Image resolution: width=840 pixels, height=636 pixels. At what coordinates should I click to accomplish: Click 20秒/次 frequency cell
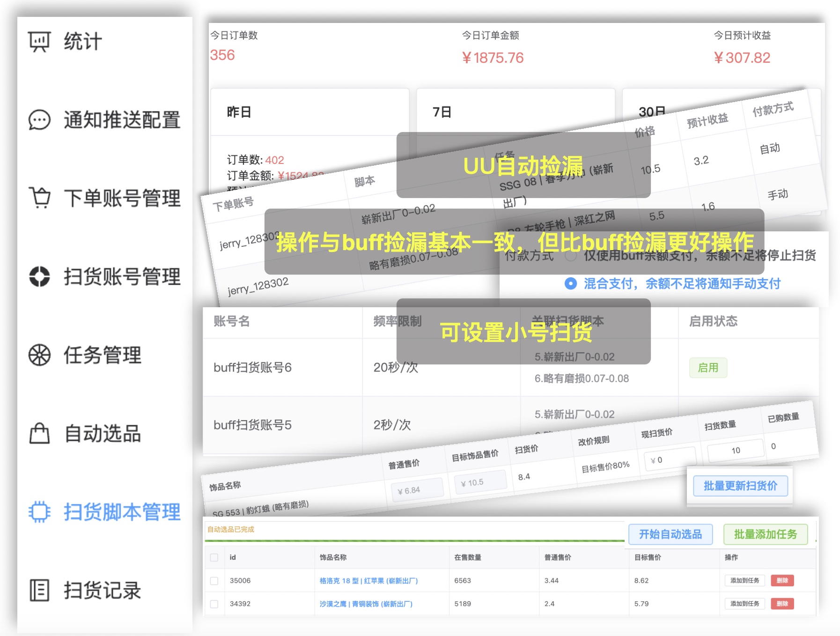point(396,368)
